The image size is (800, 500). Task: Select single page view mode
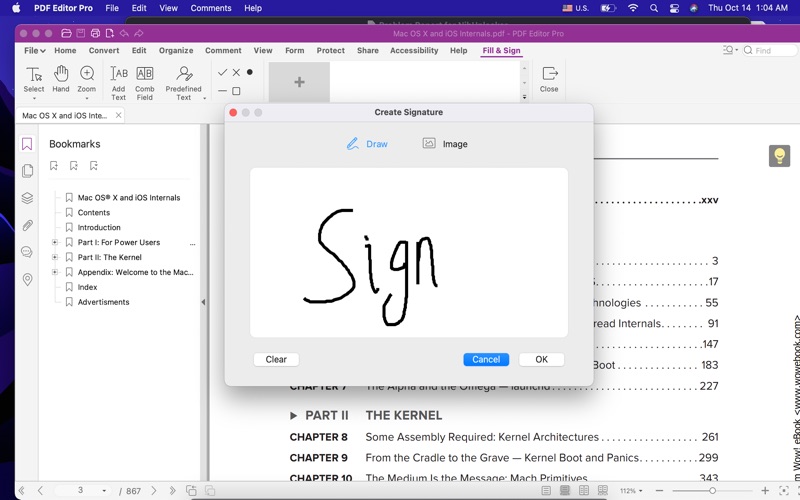[x=546, y=491]
